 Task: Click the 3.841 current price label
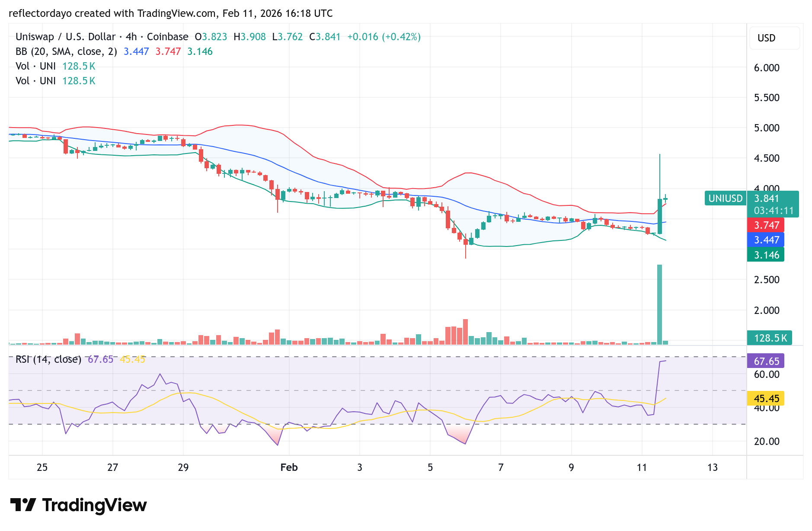[766, 198]
